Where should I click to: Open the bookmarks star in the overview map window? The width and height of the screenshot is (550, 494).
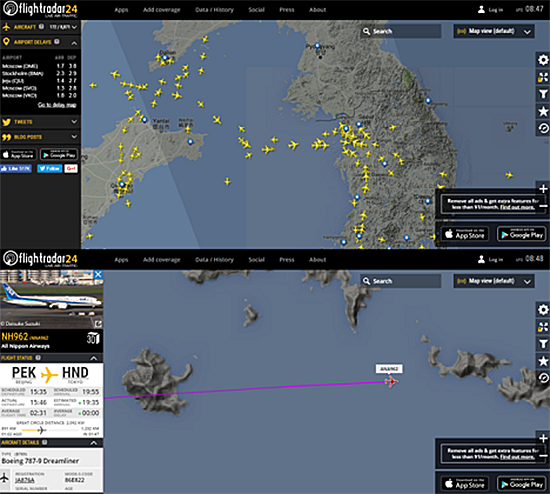click(x=543, y=112)
